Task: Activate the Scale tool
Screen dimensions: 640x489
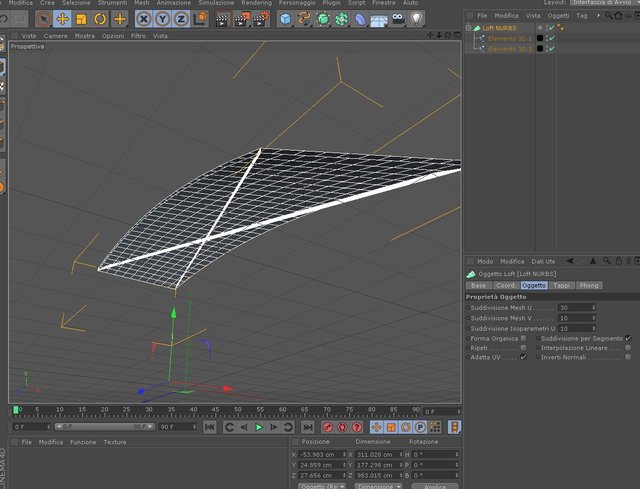Action: (81, 19)
